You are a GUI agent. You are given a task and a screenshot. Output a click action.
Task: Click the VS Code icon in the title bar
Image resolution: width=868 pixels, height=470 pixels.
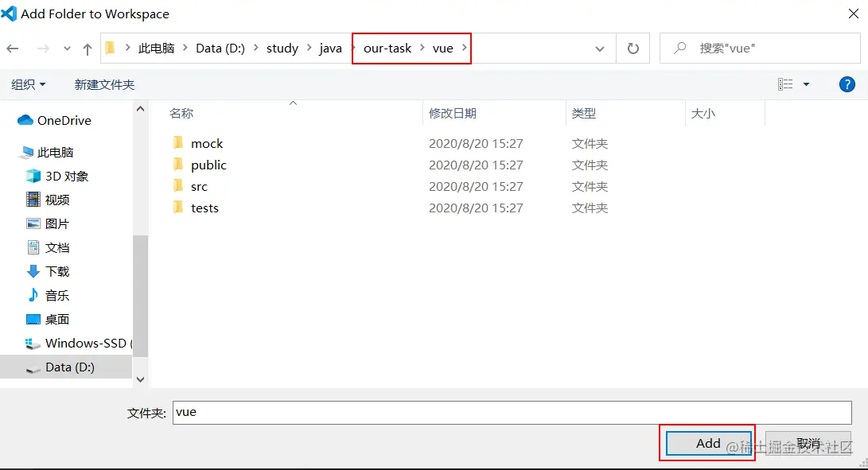pyautogui.click(x=10, y=13)
